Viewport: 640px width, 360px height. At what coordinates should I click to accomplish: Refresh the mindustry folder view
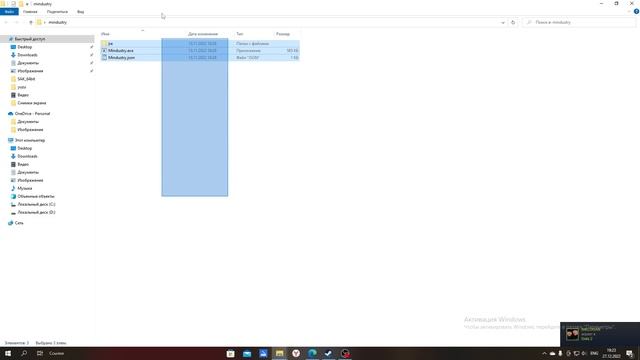[513, 22]
